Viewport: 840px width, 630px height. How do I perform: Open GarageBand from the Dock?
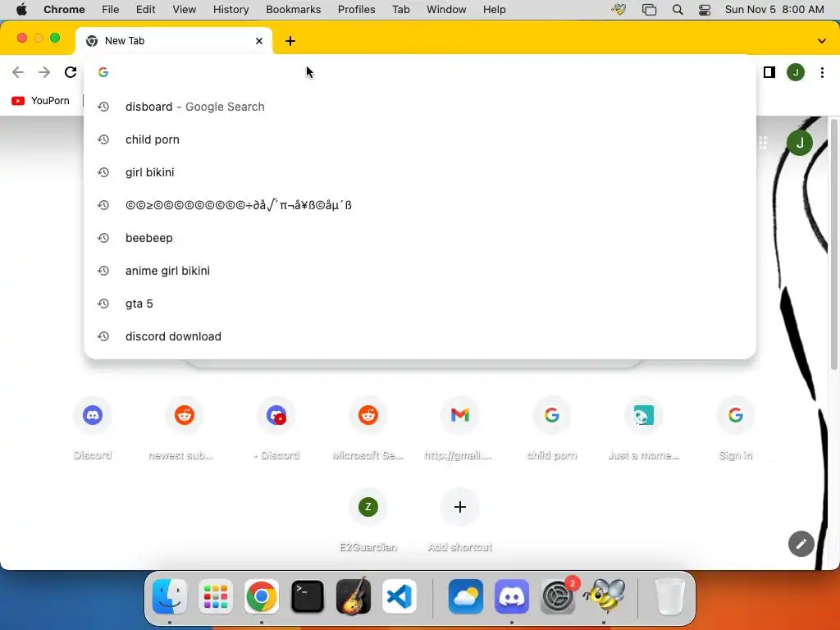click(354, 596)
